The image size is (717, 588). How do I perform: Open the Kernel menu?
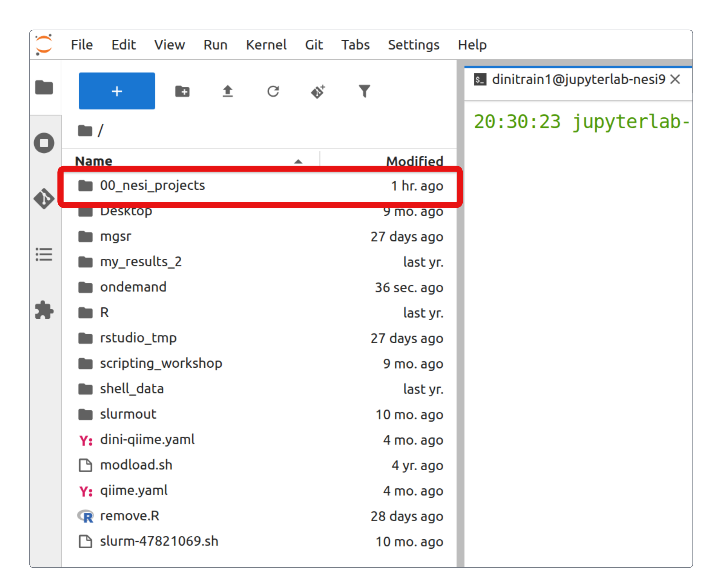pos(266,45)
